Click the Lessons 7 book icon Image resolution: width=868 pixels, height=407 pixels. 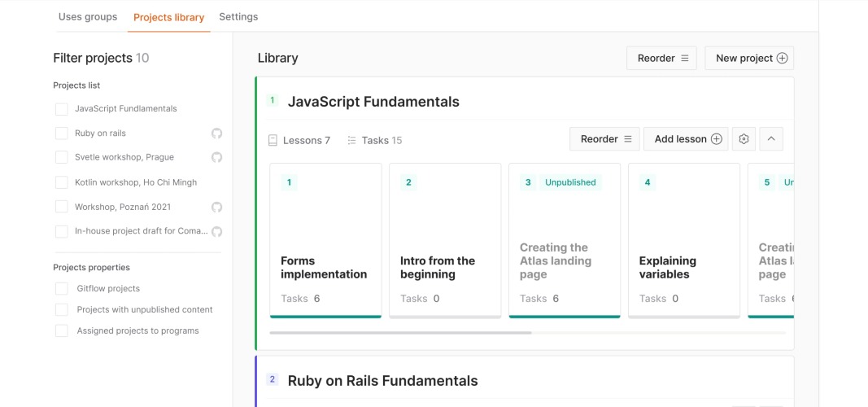tap(273, 141)
